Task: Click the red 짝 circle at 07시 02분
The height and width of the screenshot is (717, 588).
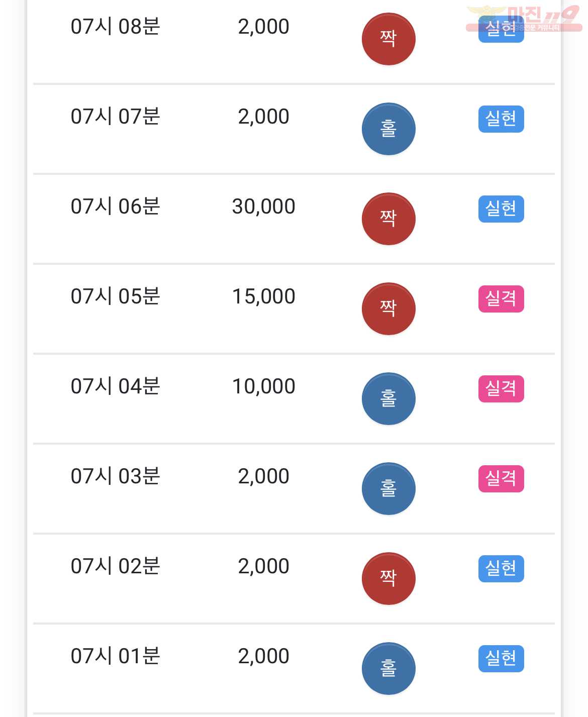Action: (388, 579)
